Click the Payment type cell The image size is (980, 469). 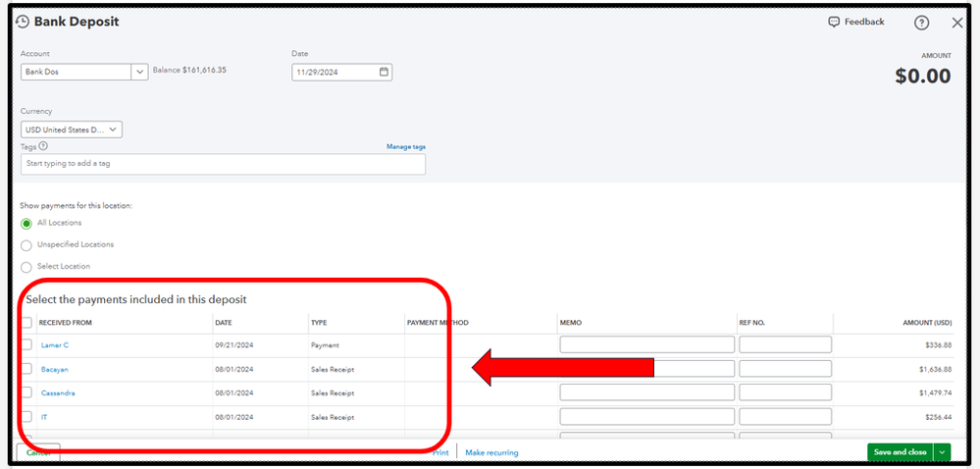pos(325,345)
